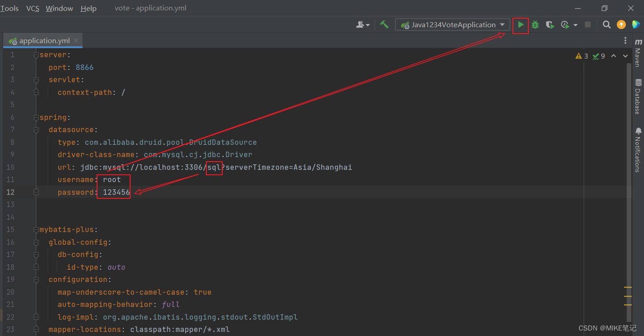Click the serverTimezone=Asia/Shanghai parameter
The width and height of the screenshot is (644, 336).
[x=289, y=167]
